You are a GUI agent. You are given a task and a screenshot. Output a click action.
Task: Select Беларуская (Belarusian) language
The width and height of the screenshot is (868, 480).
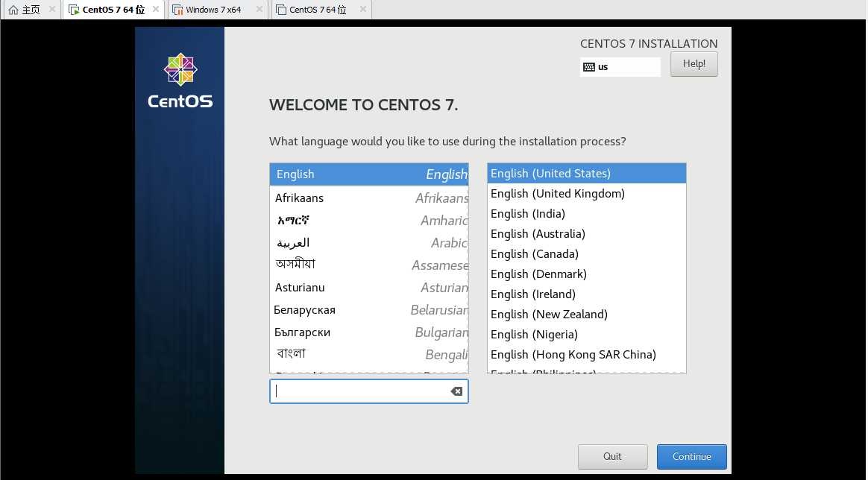[x=369, y=309]
